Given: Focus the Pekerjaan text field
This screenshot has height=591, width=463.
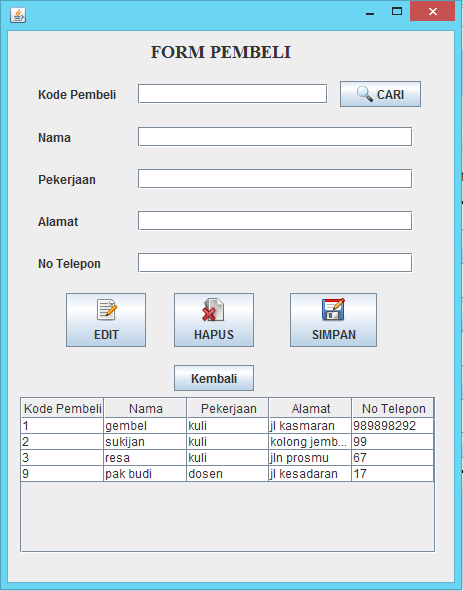Looking at the screenshot, I should (275, 179).
